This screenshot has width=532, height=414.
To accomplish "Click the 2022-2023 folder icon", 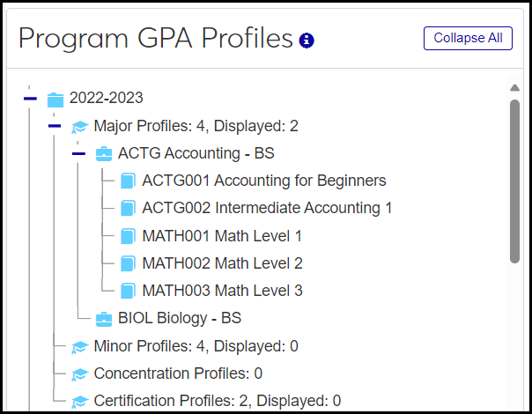I will point(55,99).
